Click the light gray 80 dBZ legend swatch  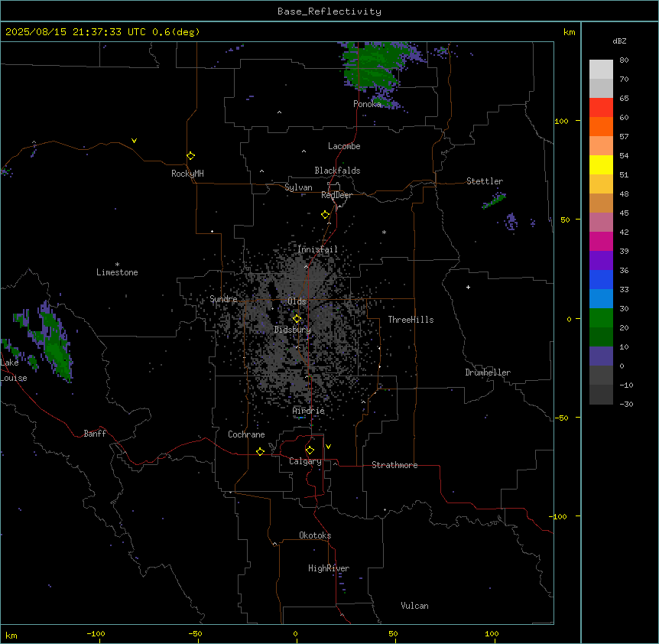click(x=601, y=70)
